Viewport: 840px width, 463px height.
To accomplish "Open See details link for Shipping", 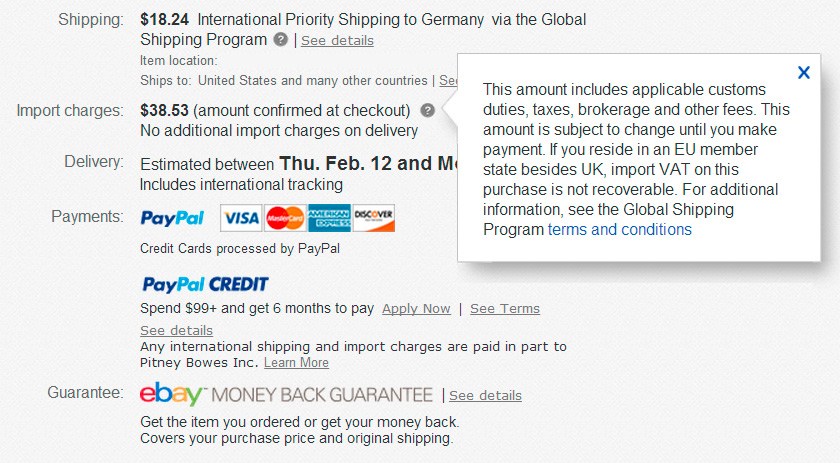I will (337, 41).
